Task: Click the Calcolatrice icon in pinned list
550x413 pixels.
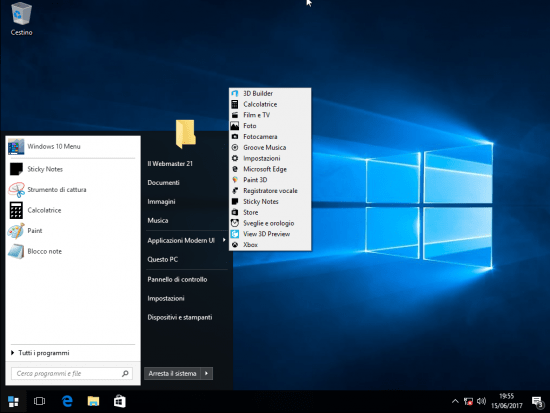Action: click(16, 210)
